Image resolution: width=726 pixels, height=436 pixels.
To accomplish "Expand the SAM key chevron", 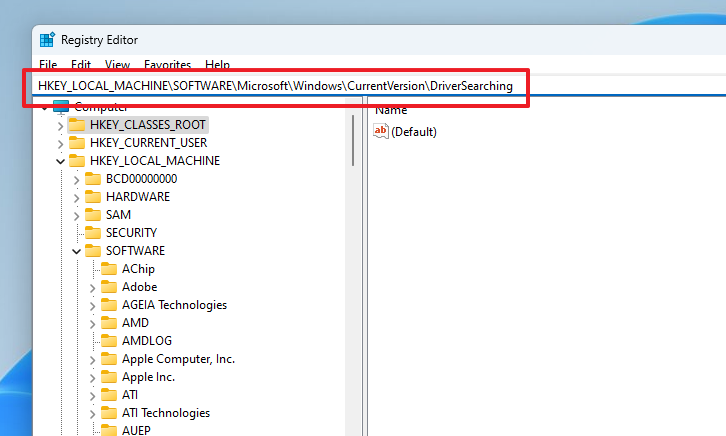I will [76, 216].
